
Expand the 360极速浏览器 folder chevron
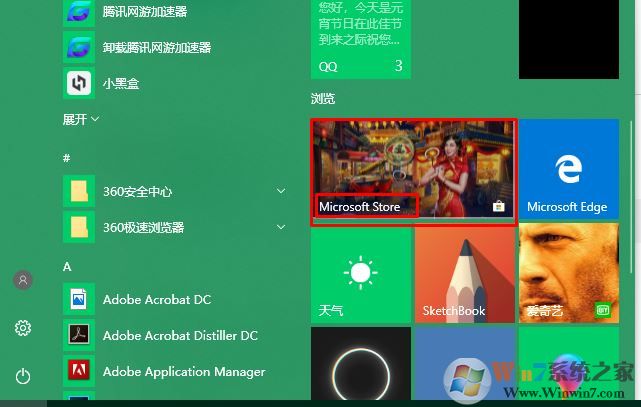(x=281, y=227)
